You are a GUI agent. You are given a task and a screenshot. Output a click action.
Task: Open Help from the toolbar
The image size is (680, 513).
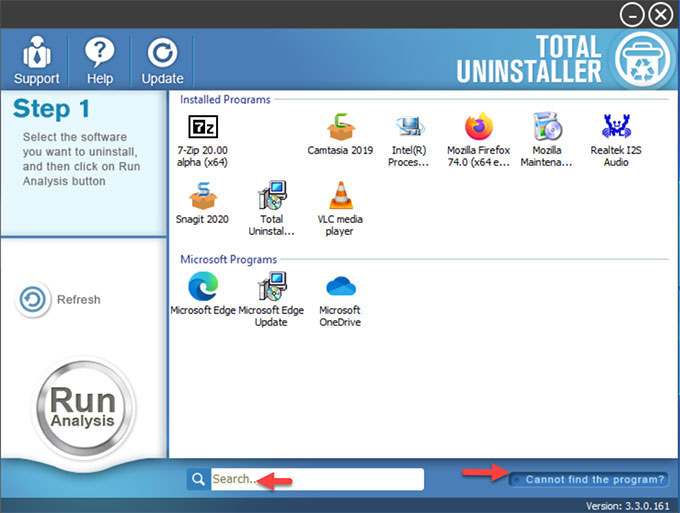pos(100,60)
